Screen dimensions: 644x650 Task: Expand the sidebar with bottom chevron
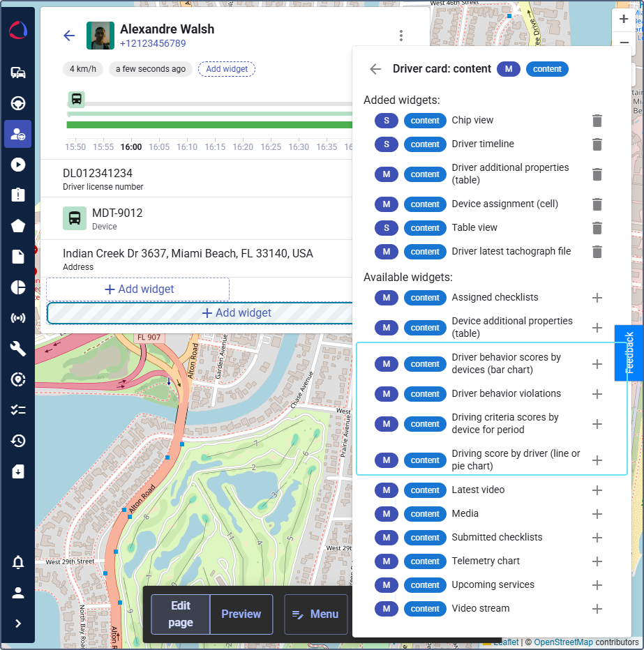[x=17, y=623]
